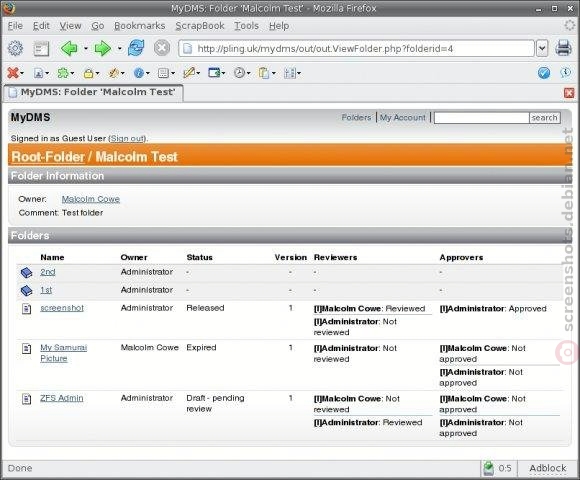580x480 pixels.
Task: Click the new tab window icon beside the gear
Action: [x=41, y=49]
